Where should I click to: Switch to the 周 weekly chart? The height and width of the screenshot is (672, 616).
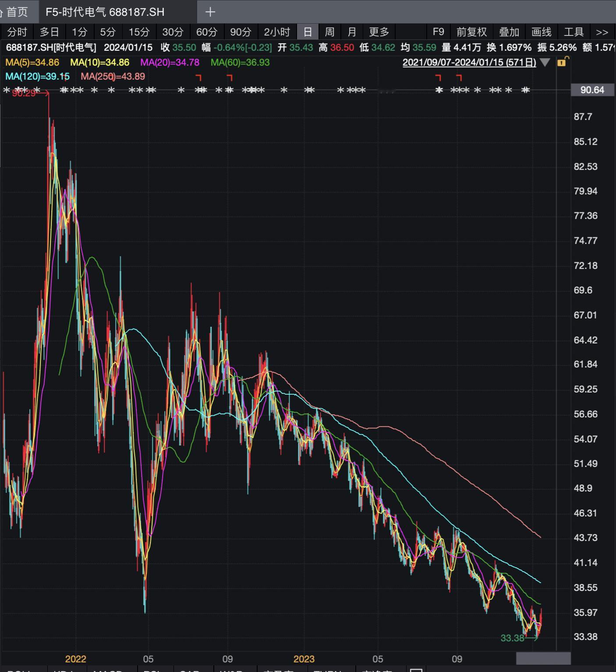point(329,32)
